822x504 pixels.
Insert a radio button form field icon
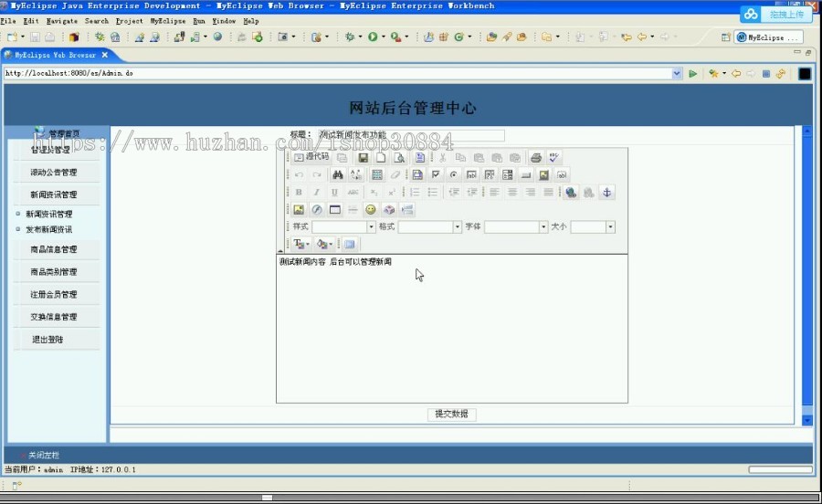[453, 174]
